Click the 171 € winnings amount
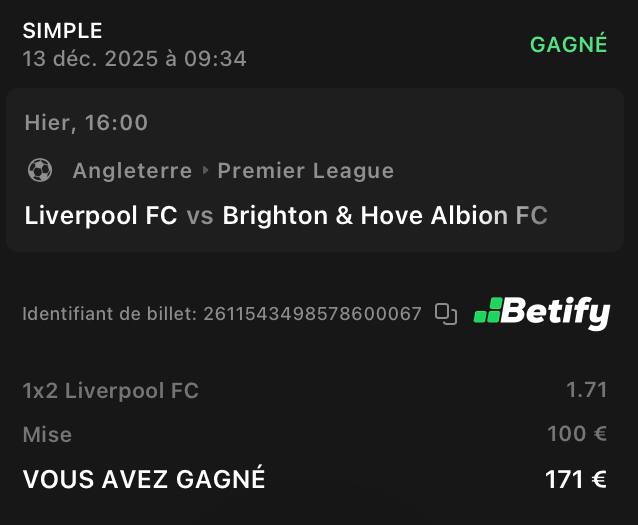Viewport: 638px width, 525px height. [x=576, y=480]
